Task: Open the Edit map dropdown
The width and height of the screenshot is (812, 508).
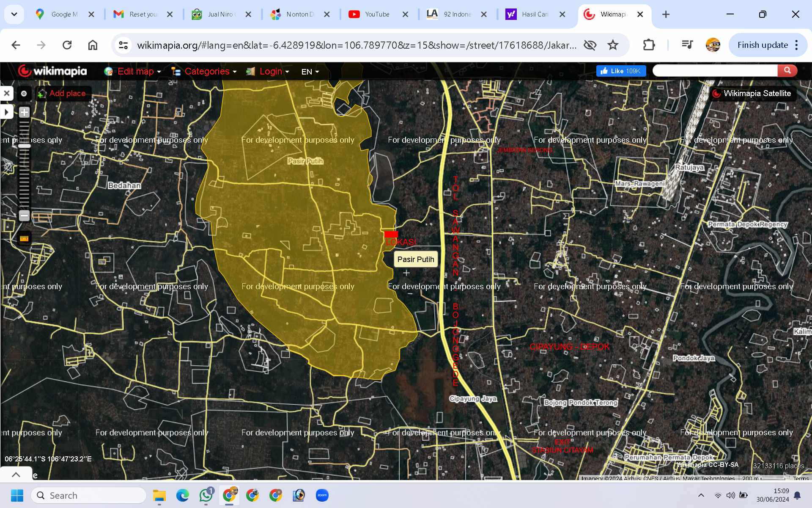Action: pyautogui.click(x=135, y=72)
